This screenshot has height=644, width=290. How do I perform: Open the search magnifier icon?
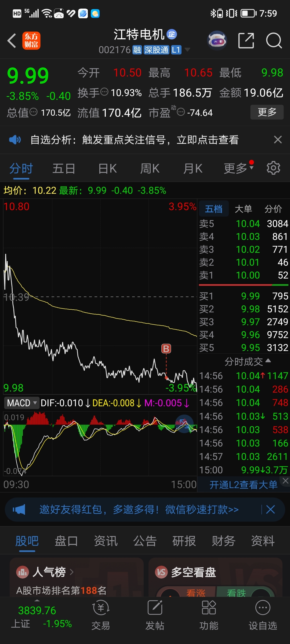point(274,41)
